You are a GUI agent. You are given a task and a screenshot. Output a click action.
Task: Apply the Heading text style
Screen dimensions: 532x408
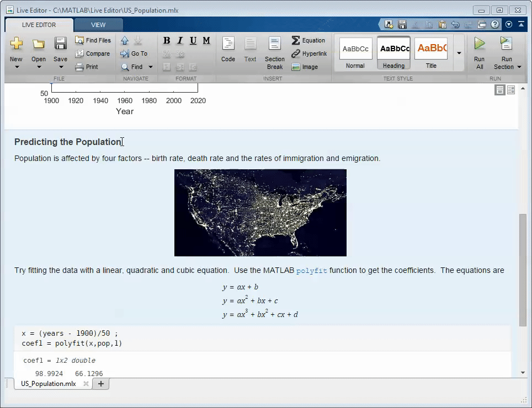point(393,53)
